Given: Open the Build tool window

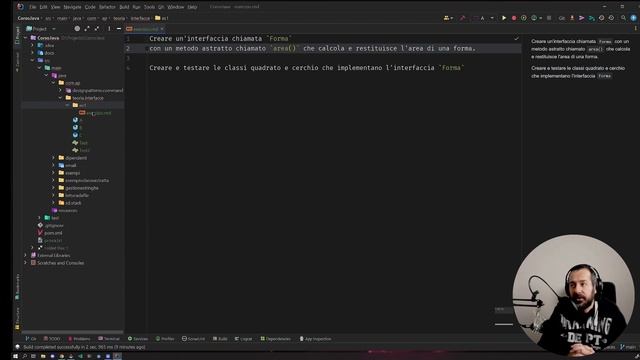Looking at the screenshot, I should pos(220,339).
